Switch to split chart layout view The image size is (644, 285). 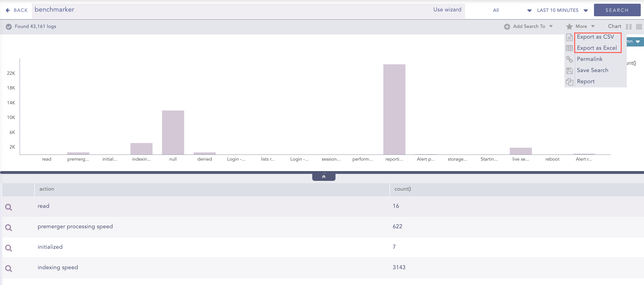tap(628, 27)
